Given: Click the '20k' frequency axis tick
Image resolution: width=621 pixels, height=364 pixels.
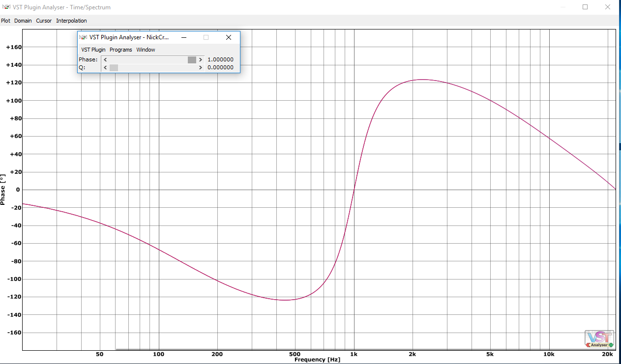Looking at the screenshot, I should pos(608,354).
